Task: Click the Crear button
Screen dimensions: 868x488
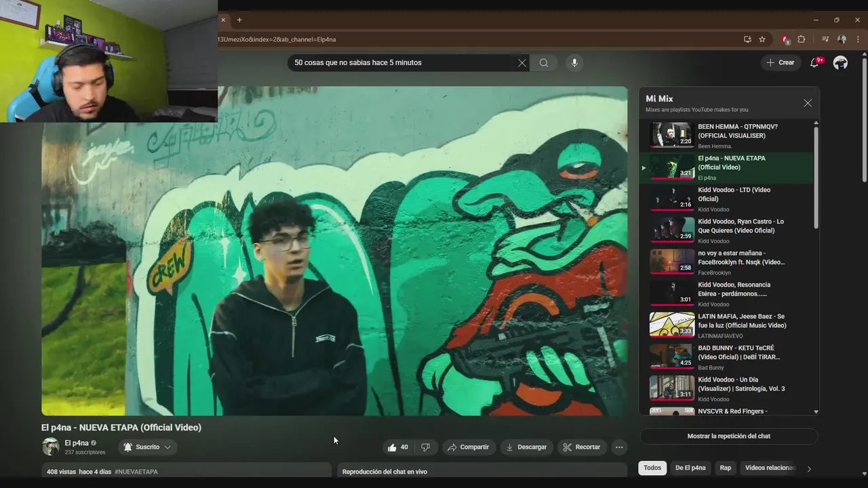Action: (781, 62)
